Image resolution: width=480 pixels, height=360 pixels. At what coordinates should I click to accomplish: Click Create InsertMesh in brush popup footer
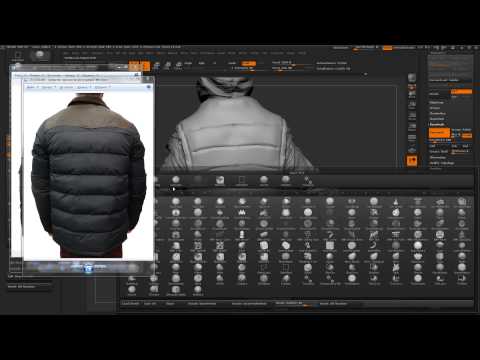(201, 304)
